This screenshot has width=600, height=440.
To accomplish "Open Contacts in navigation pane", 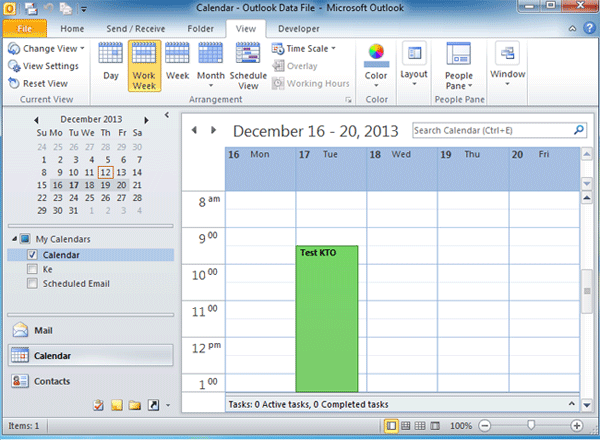I will click(x=52, y=381).
